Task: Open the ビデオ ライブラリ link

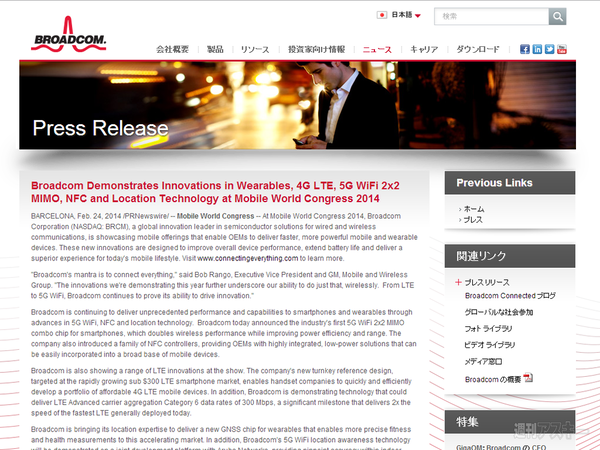Action: pyautogui.click(x=490, y=345)
